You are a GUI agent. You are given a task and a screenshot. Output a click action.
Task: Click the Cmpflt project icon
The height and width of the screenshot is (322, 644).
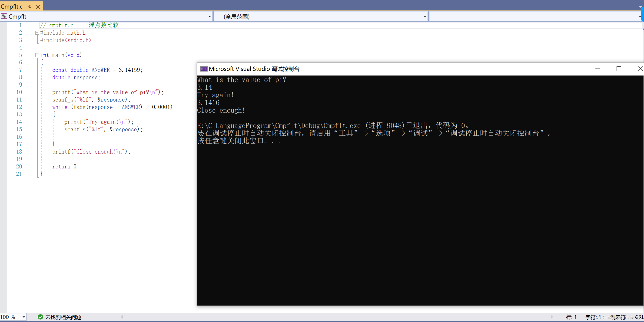(x=4, y=16)
